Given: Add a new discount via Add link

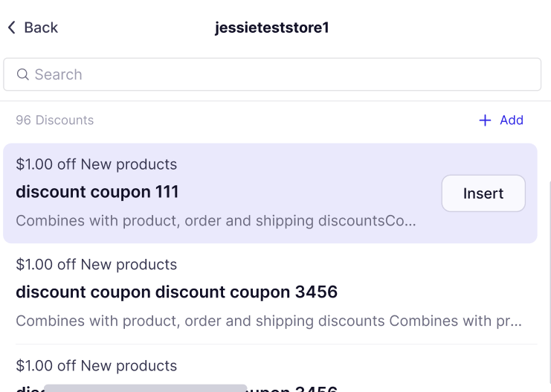Looking at the screenshot, I should (x=512, y=121).
